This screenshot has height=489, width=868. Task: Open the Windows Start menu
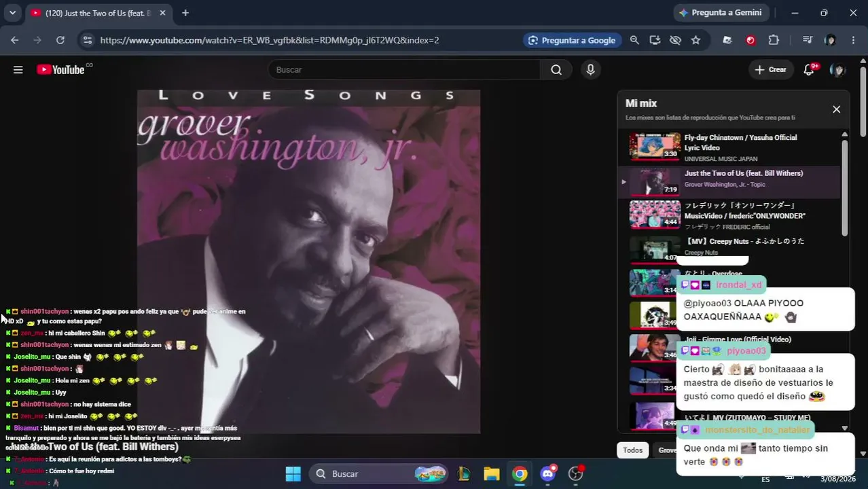pos(293,473)
